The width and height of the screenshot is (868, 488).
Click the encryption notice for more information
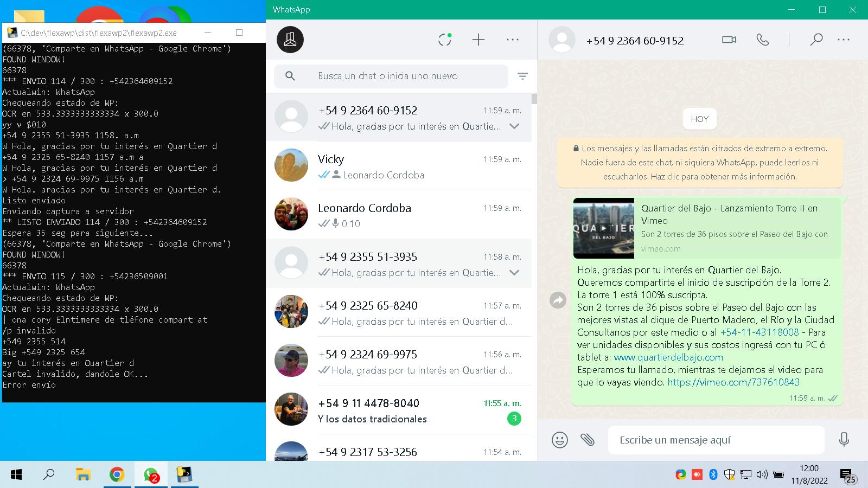(700, 162)
